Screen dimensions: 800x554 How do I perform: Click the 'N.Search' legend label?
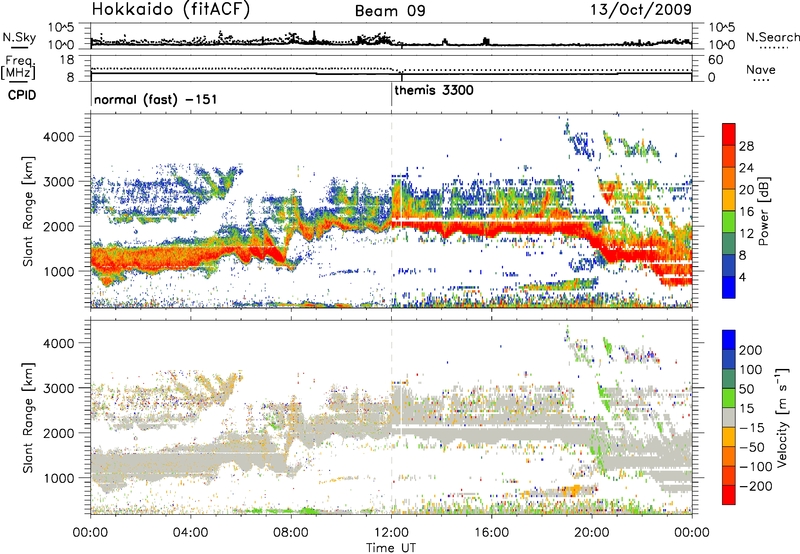pos(772,37)
